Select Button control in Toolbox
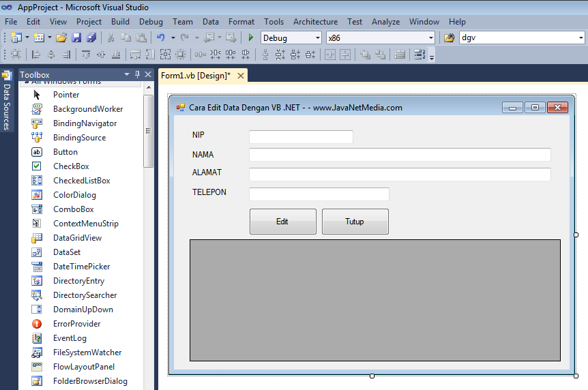The width and height of the screenshot is (588, 390). tap(65, 152)
